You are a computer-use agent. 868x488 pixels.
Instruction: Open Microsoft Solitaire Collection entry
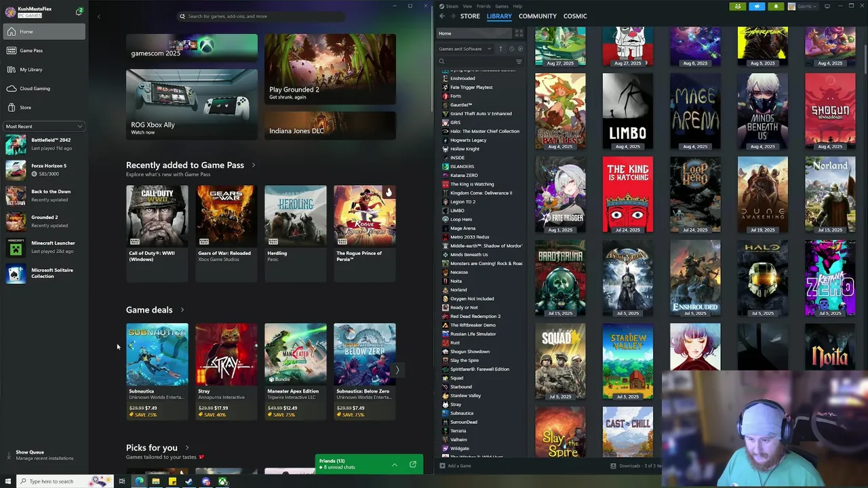tap(43, 273)
